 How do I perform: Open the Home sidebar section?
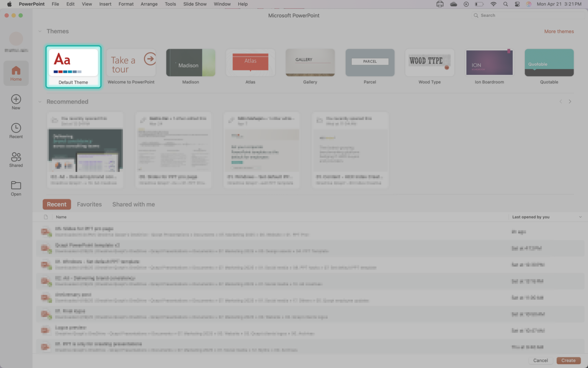pos(16,73)
